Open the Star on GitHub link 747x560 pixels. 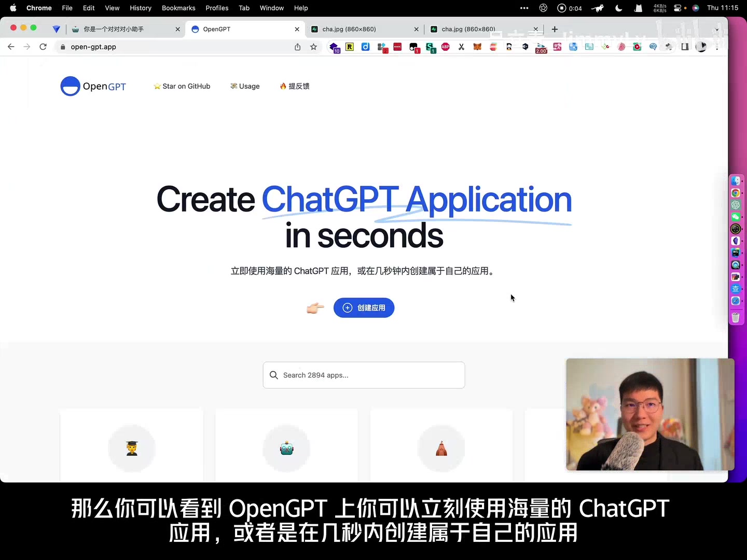(x=182, y=86)
